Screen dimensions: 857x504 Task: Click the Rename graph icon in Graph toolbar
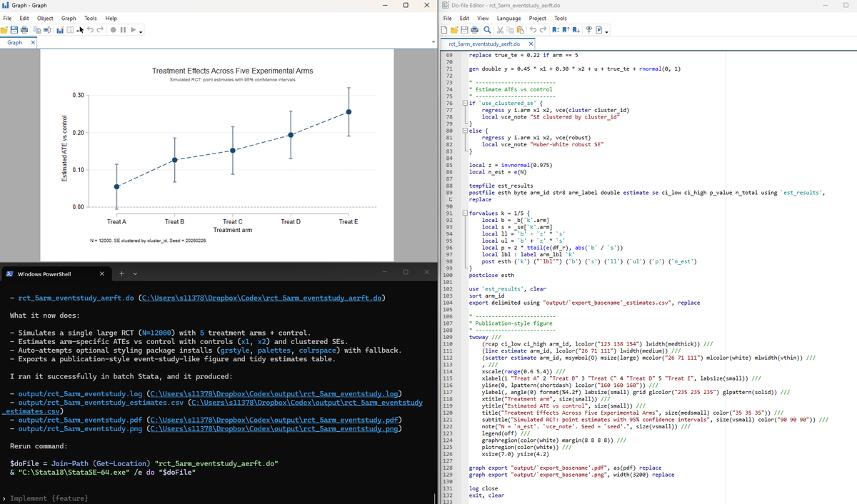pos(47,30)
